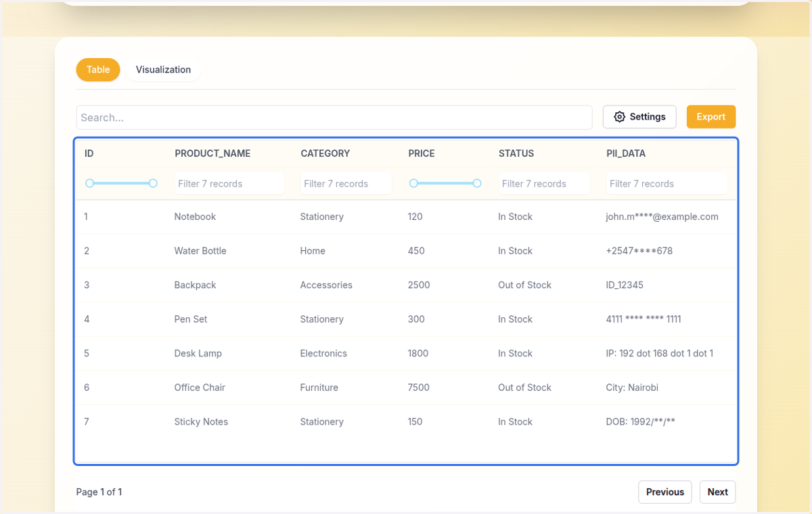Viewport: 812px width, 514px height.
Task: Click the ID_12345 cell
Action: 625,285
